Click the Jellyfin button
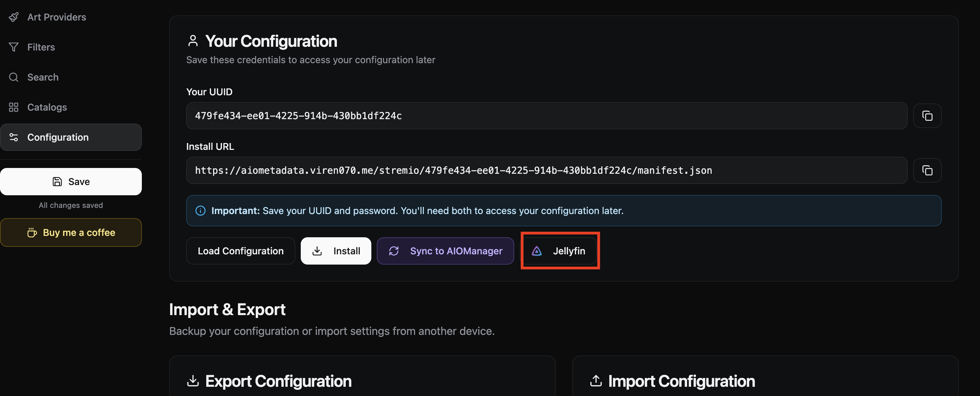 pyautogui.click(x=558, y=251)
